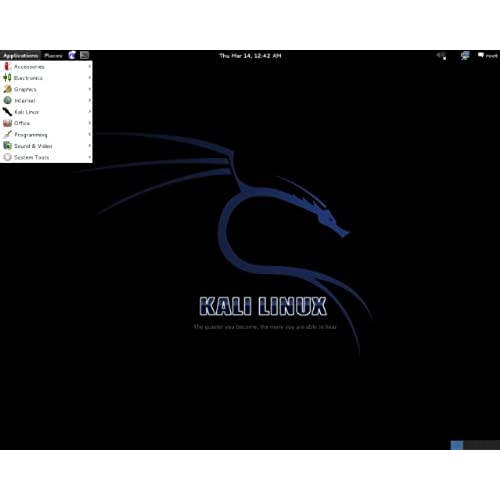
Task: Expand the Graphics submenu arrow
Action: (x=89, y=89)
